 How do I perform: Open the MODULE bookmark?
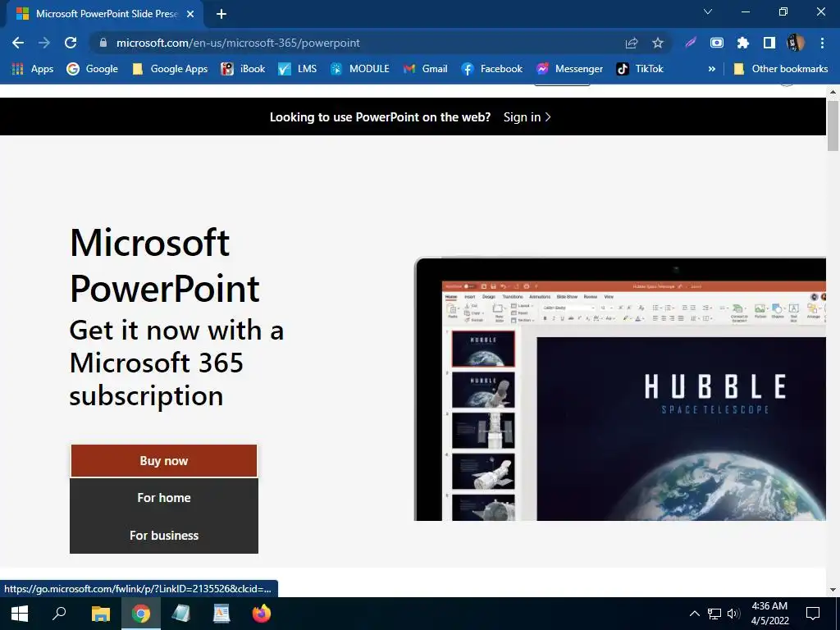(359, 69)
